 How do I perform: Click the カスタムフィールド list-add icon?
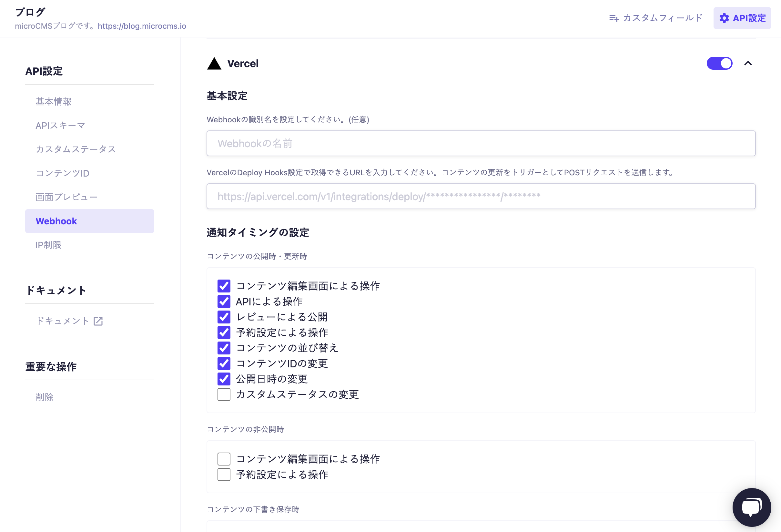[x=614, y=18]
